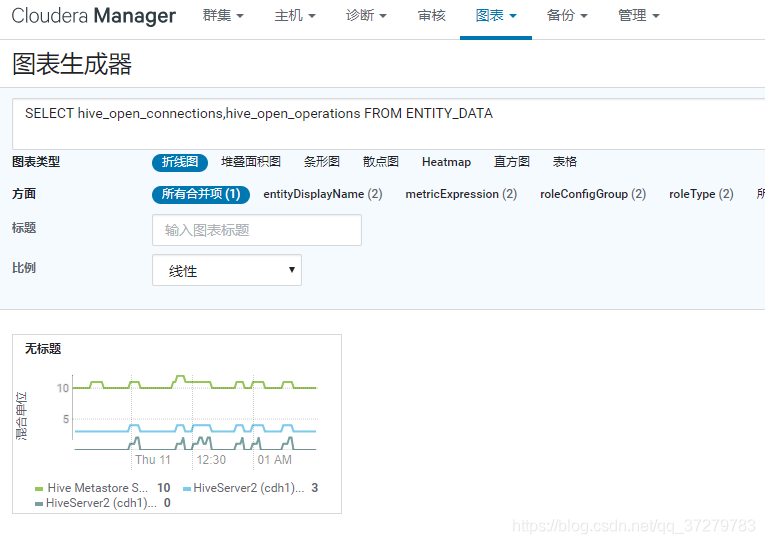Click the 图表生成器 page heading
765x544 pixels.
[72, 64]
